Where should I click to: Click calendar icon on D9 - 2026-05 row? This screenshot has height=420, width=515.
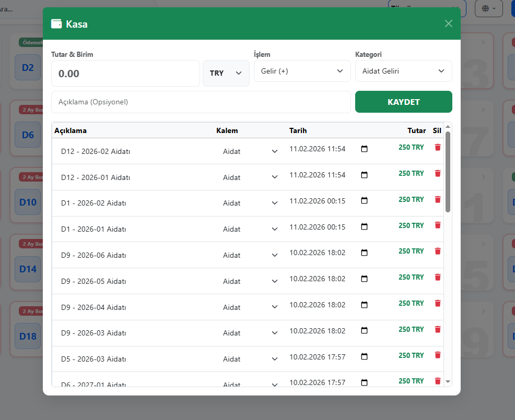click(365, 279)
